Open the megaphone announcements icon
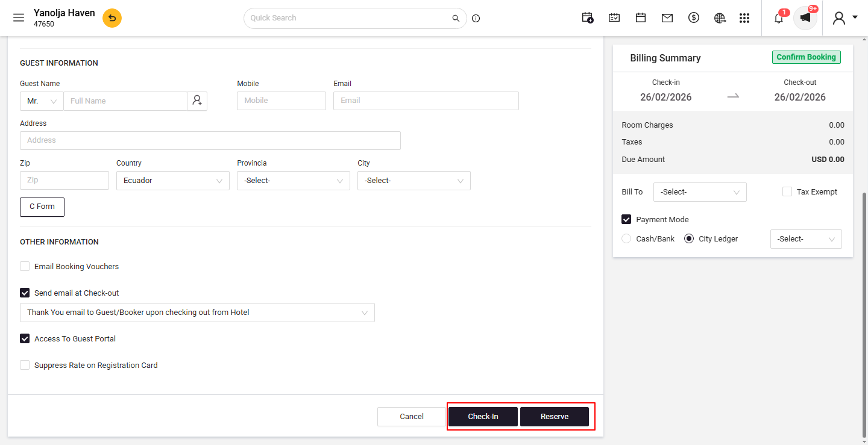This screenshot has width=868, height=445. click(x=805, y=18)
